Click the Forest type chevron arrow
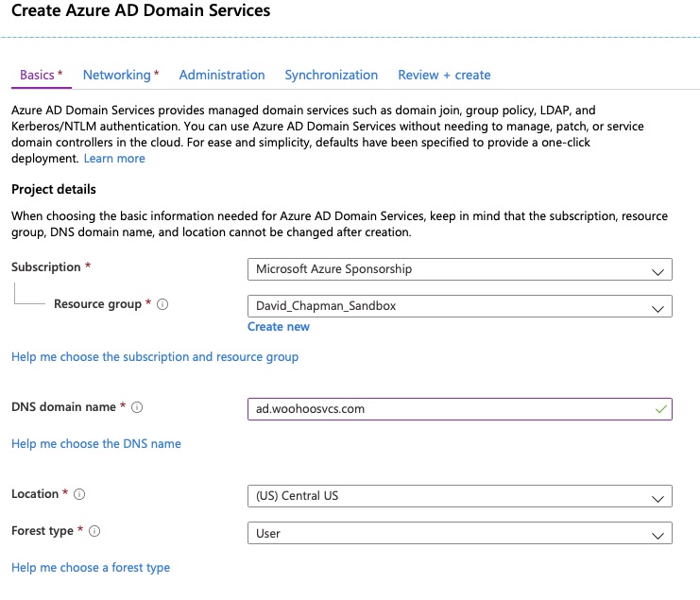Viewport: 700px width, 600px height. tap(657, 536)
